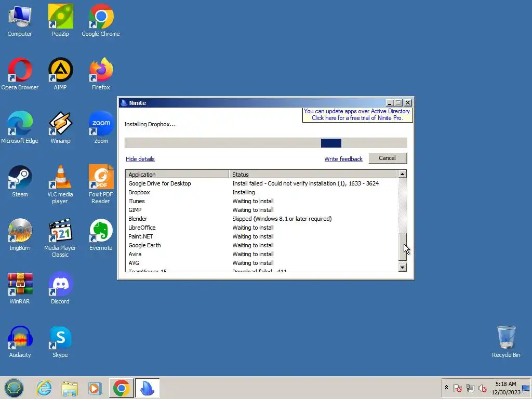Image resolution: width=532 pixels, height=399 pixels.
Task: Open the Action Center flag tray icon
Action: point(457,388)
